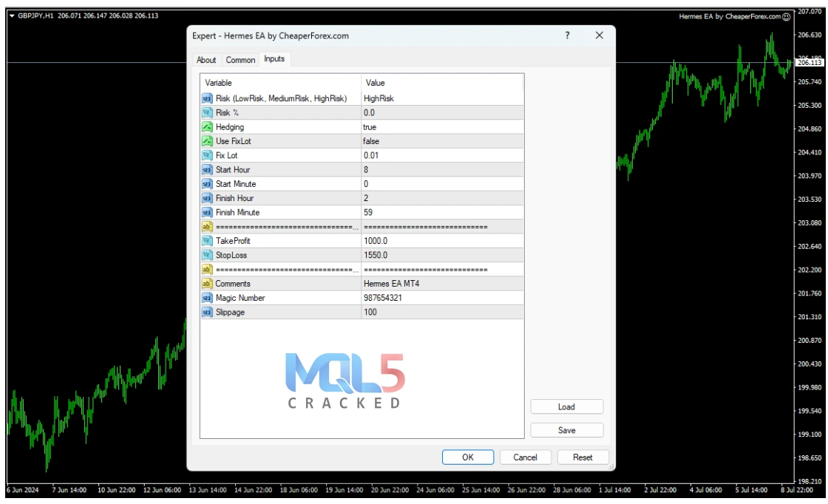Click the Start Hour variable name
The image size is (828, 504).
[233, 170]
